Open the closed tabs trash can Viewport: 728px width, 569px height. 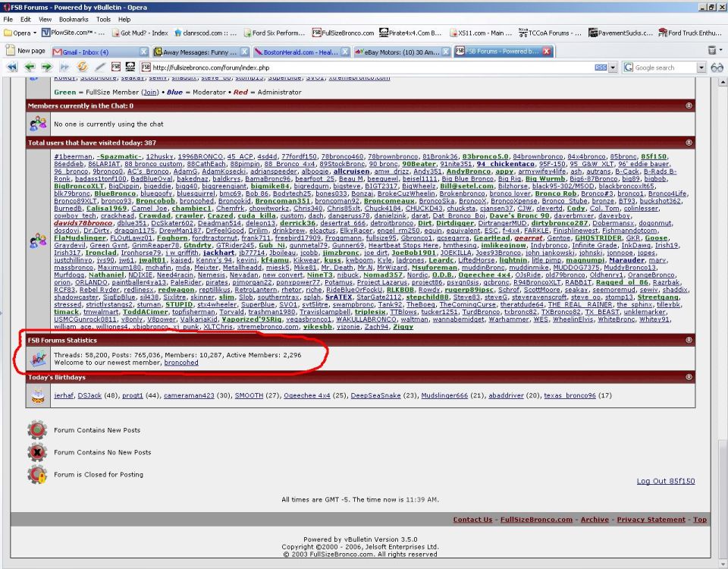click(x=712, y=50)
